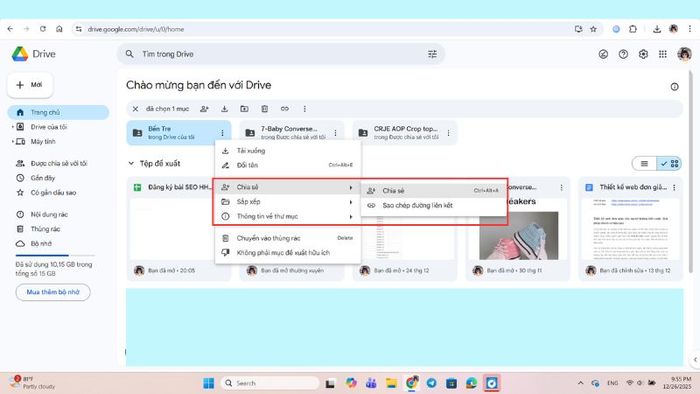Click the copy link icon in selection toolbar
The height and width of the screenshot is (394, 700).
[284, 109]
